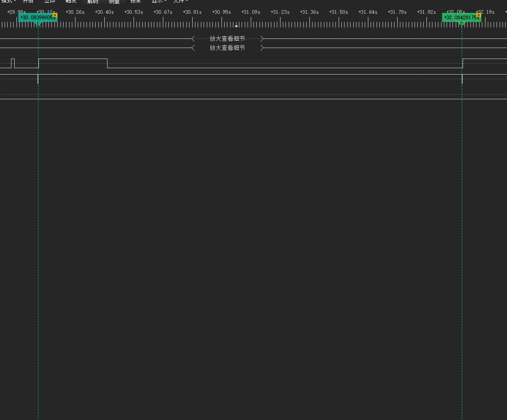Click the trigger position arrow on the ruler
This screenshot has width=507, height=420.
point(237,26)
